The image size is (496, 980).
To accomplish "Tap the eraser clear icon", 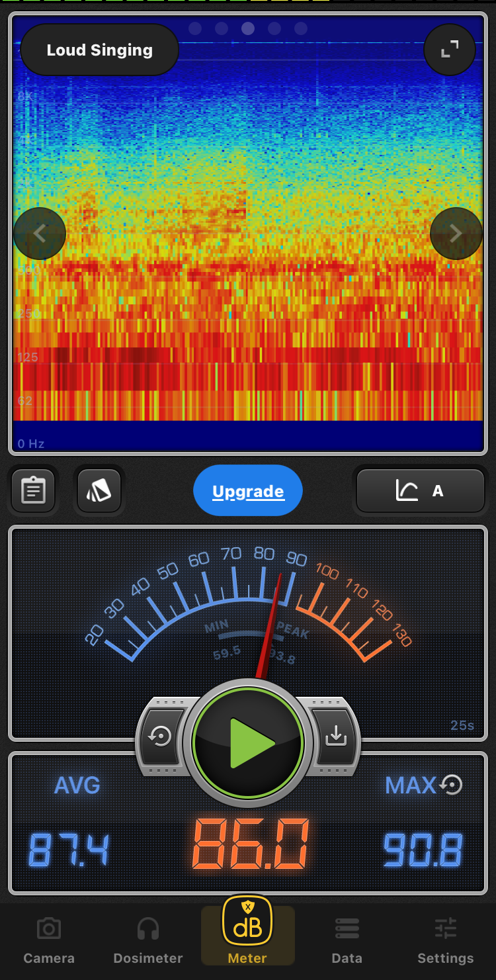I will point(99,490).
